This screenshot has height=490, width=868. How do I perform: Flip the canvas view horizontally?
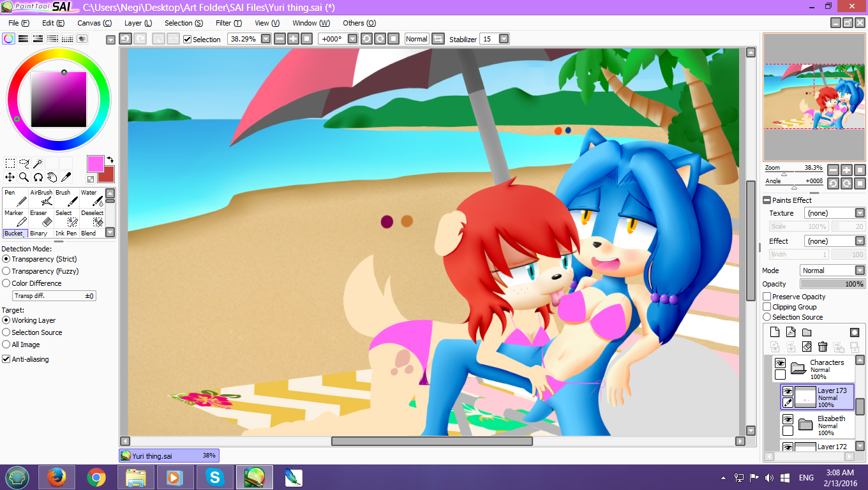[438, 39]
